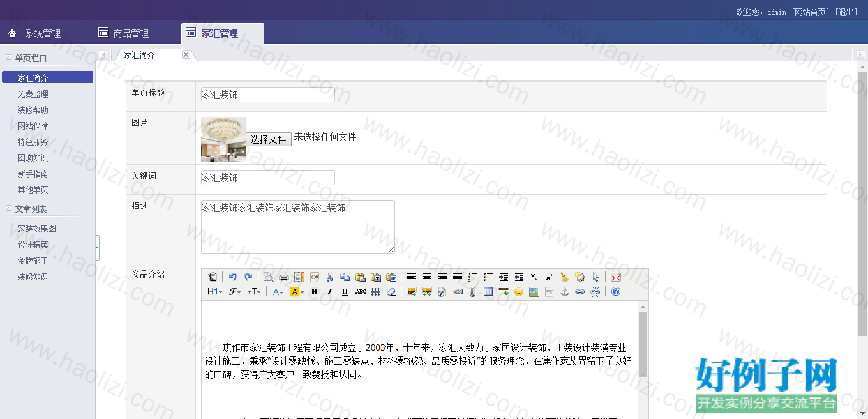This screenshot has height=419, width=868.
Task: Click the Insert anchor icon
Action: click(565, 292)
